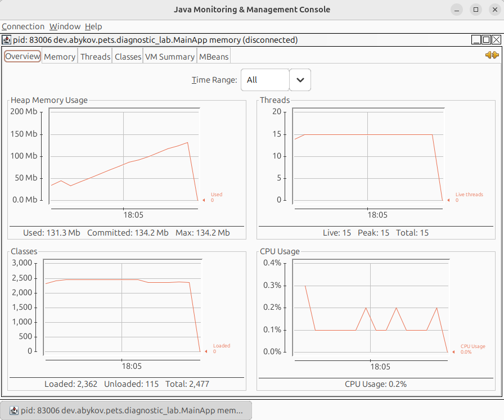Open the Time Range dropdown arrow

click(300, 80)
